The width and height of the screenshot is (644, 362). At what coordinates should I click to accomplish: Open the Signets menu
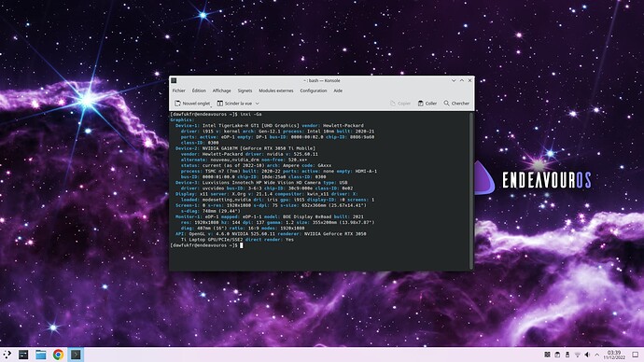(245, 90)
